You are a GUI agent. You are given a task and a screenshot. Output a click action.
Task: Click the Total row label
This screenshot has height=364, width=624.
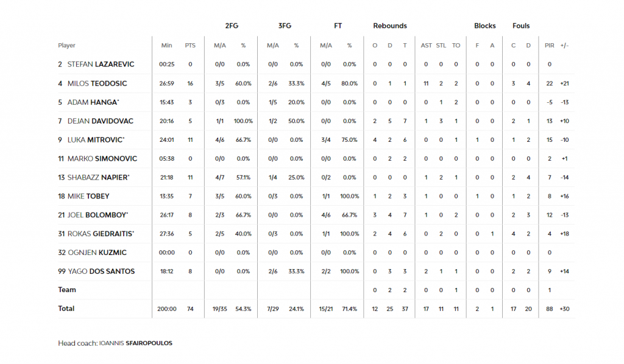[66, 309]
